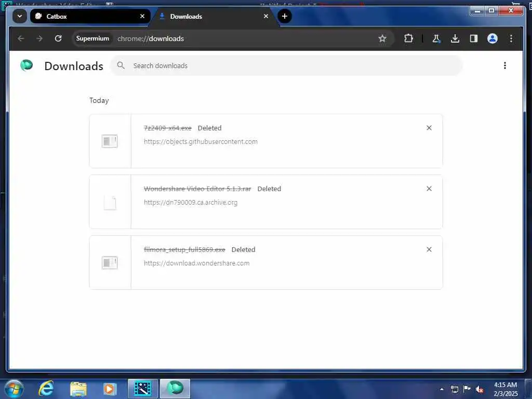The height and width of the screenshot is (399, 532).
Task: Open the Action Center flag icon
Action: pyautogui.click(x=467, y=389)
